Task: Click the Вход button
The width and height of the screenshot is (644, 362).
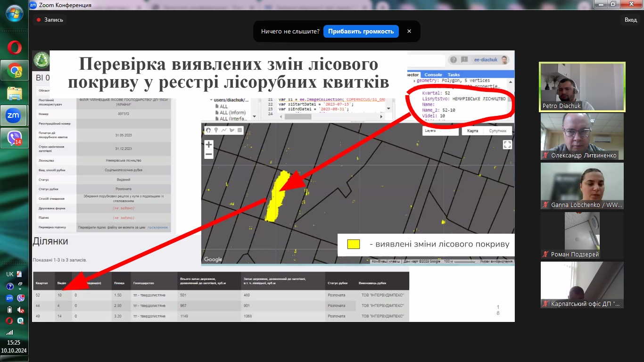Action: pyautogui.click(x=631, y=20)
